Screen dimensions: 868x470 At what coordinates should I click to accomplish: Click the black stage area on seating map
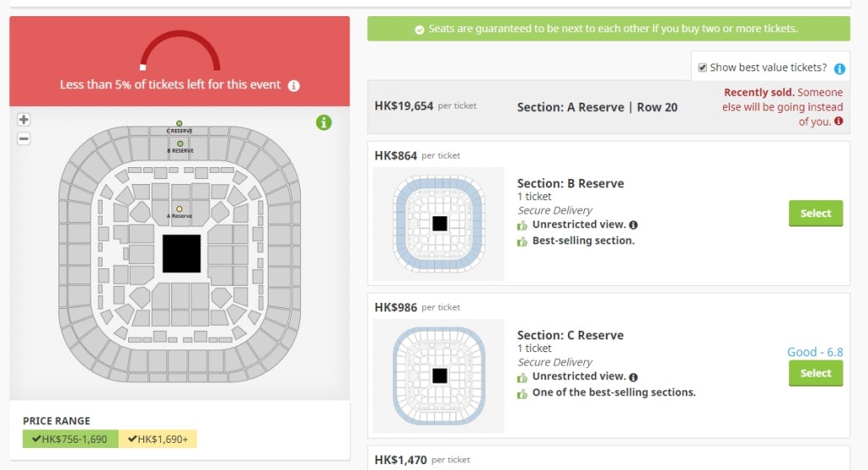pyautogui.click(x=181, y=254)
